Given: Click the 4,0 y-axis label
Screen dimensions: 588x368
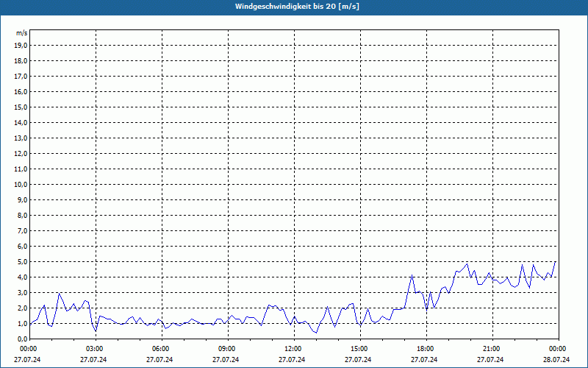Looking at the screenshot, I should click(23, 277).
